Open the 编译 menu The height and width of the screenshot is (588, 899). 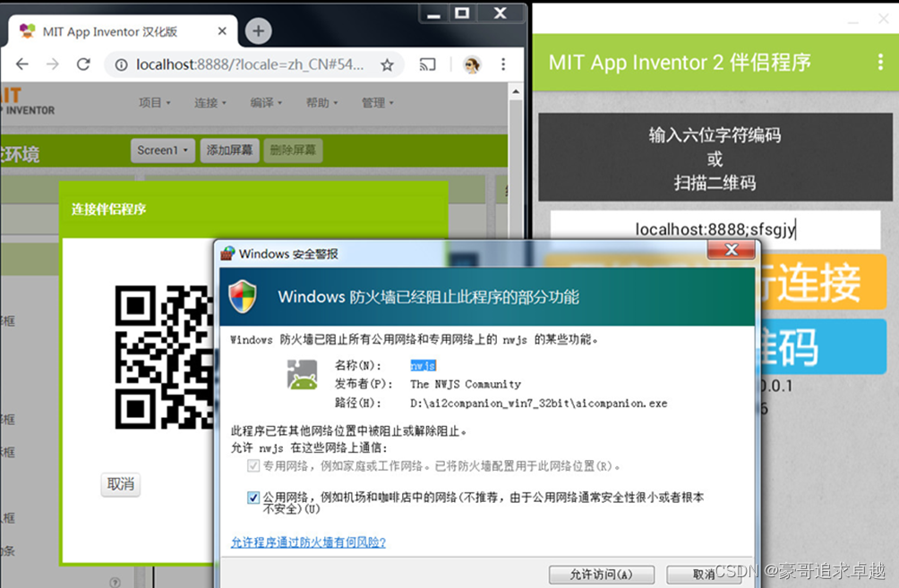pyautogui.click(x=266, y=103)
